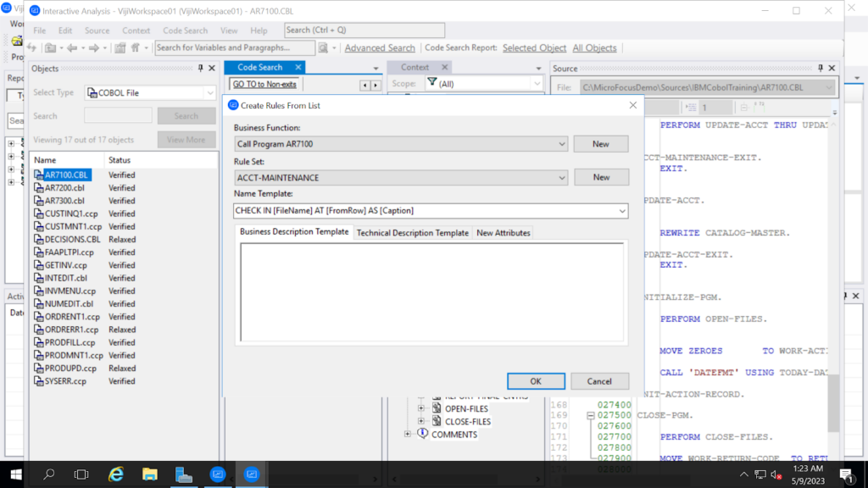
Task: Confirm the dialog with OK
Action: (536, 381)
